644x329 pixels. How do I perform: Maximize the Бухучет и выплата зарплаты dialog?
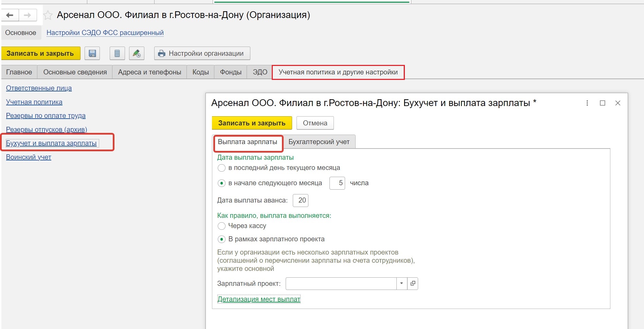click(603, 103)
